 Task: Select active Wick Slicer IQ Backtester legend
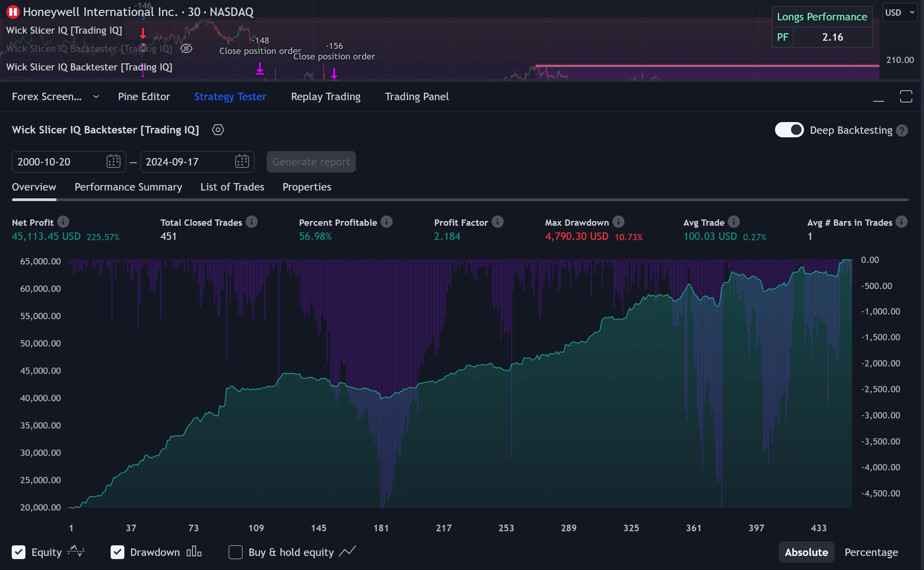pyautogui.click(x=89, y=67)
